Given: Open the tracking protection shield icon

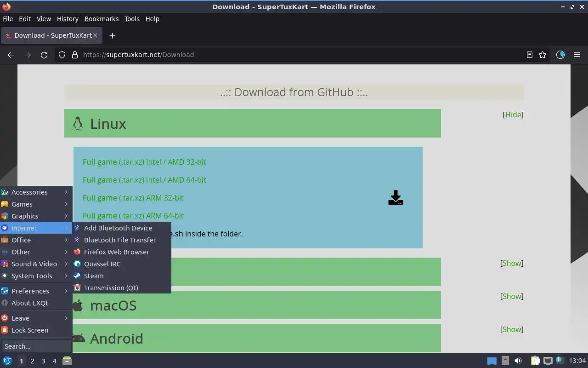Looking at the screenshot, I should pyautogui.click(x=62, y=55).
